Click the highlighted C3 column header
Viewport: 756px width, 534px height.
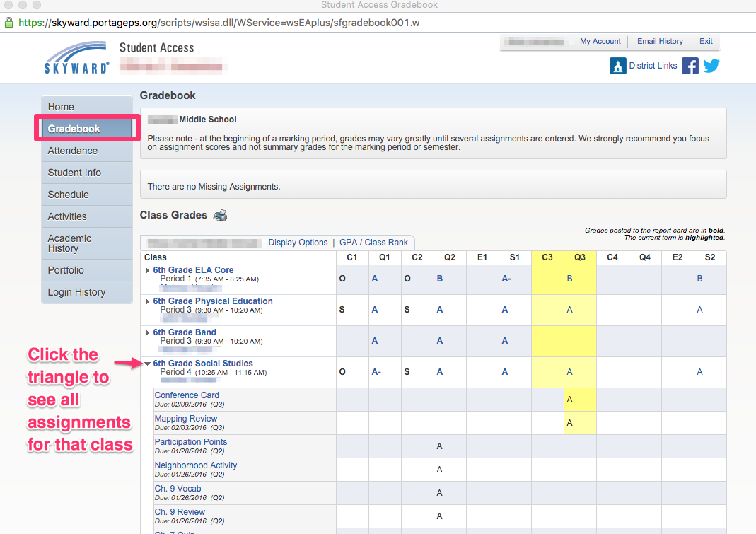pyautogui.click(x=547, y=257)
